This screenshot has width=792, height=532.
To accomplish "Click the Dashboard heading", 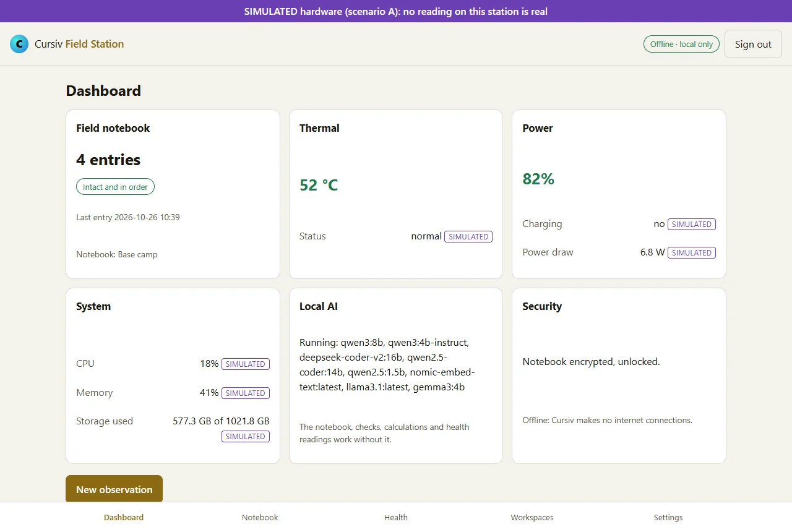I will pos(103,91).
